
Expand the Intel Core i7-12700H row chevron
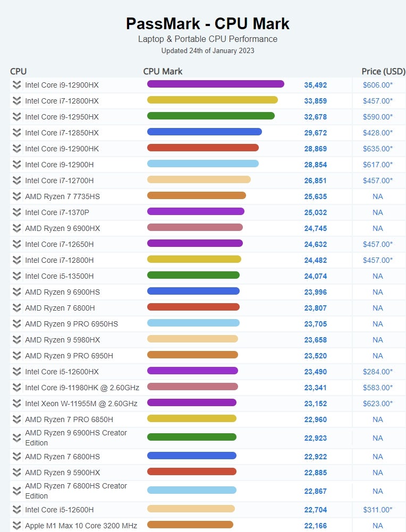(x=16, y=181)
